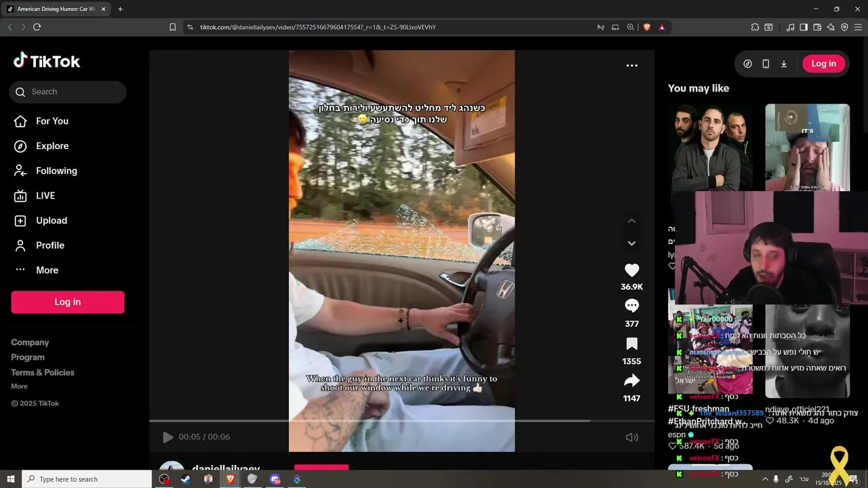Open the three men thumbnail in You may like
The image size is (868, 488).
710,147
